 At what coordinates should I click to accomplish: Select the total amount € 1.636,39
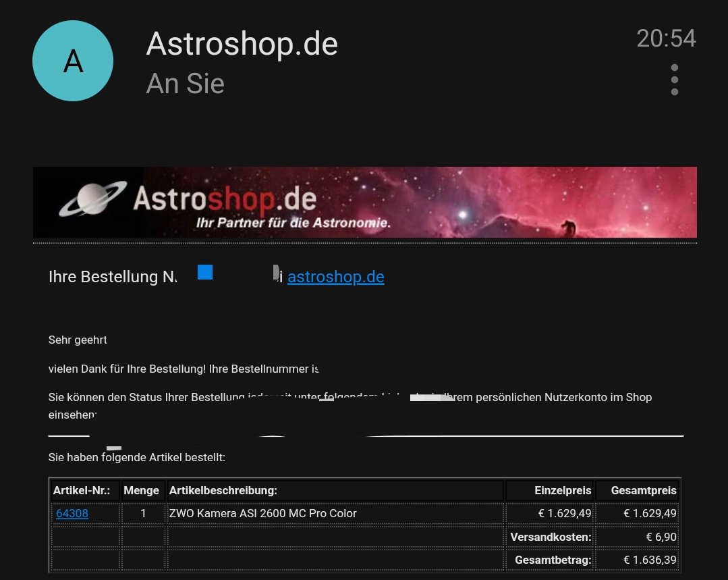pyautogui.click(x=650, y=560)
